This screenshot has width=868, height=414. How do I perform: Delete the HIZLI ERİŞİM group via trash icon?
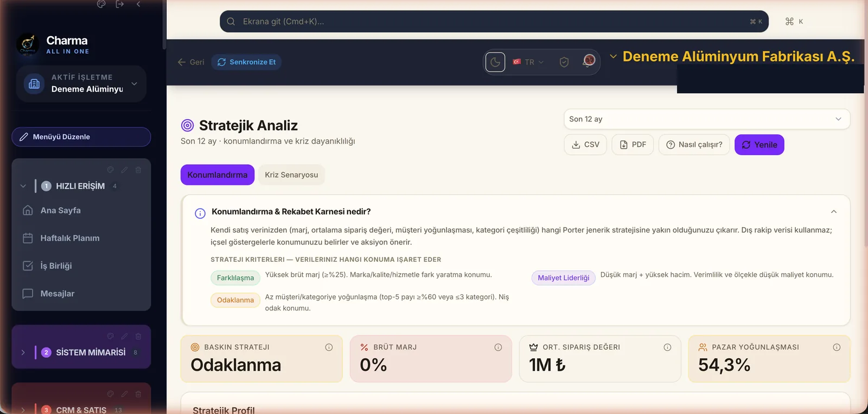coord(138,170)
